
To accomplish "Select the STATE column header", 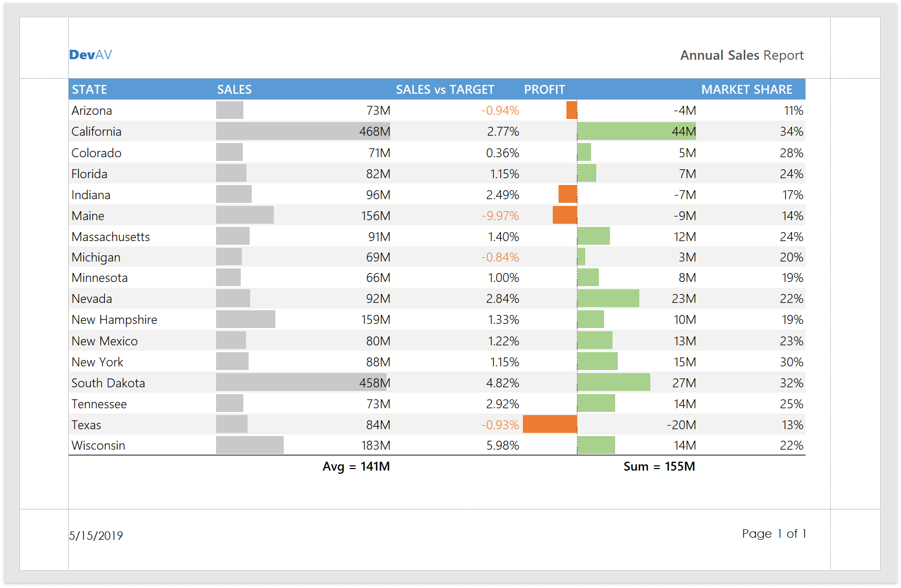I will (90, 90).
